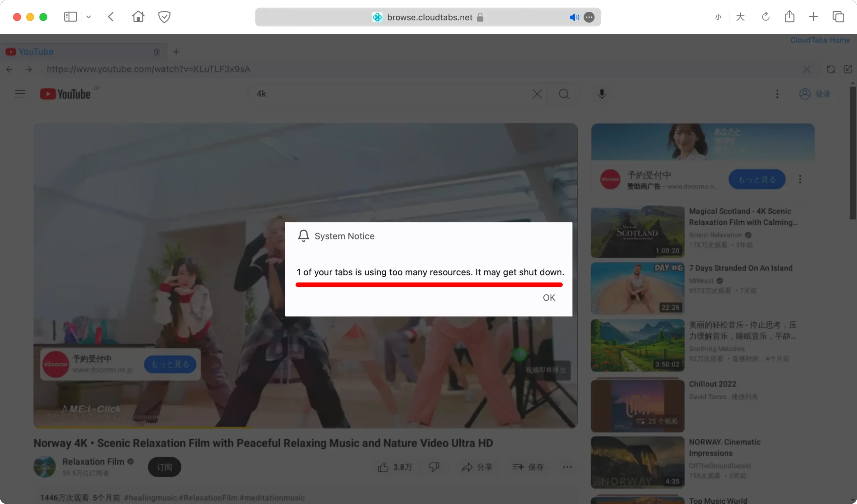Click page vertical scrollbar
Image resolution: width=857 pixels, height=504 pixels.
pos(853,153)
